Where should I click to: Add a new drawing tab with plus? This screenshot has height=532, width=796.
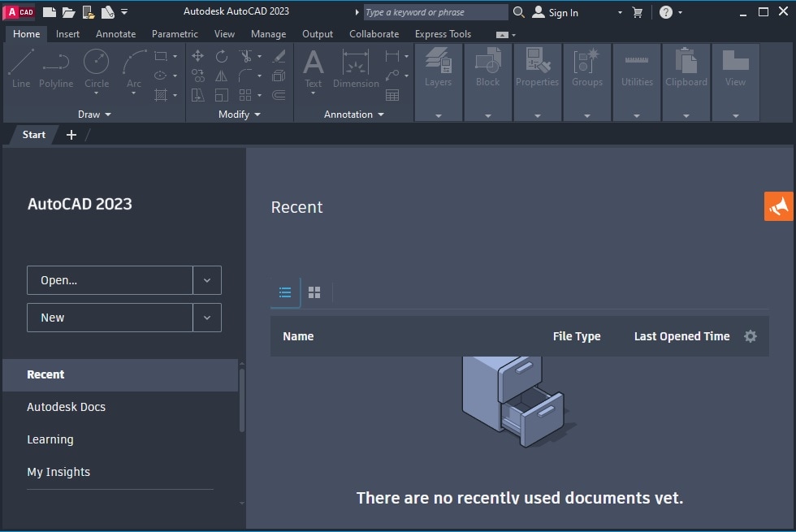point(71,135)
